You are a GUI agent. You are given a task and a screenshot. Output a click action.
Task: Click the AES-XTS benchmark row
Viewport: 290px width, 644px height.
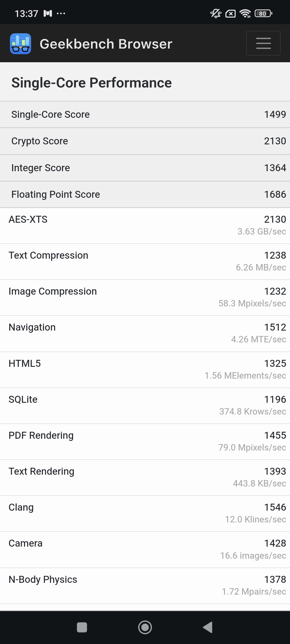(x=145, y=225)
